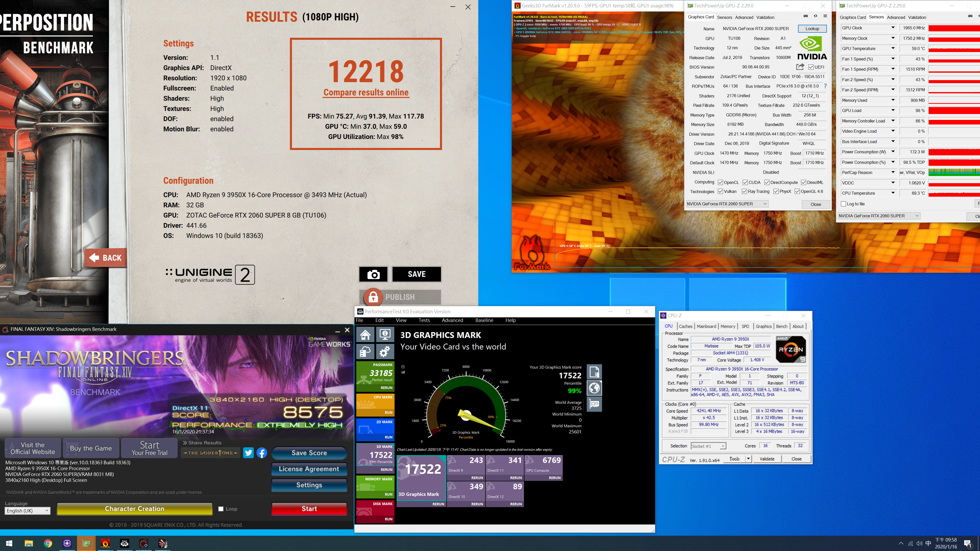
Task: Open Validation tab in GPU-Z Sensors window
Action: 917,17
